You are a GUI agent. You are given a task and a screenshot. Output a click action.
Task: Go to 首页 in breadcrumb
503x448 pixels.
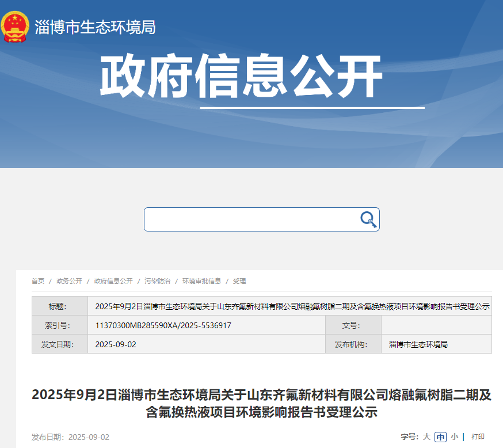coord(38,281)
